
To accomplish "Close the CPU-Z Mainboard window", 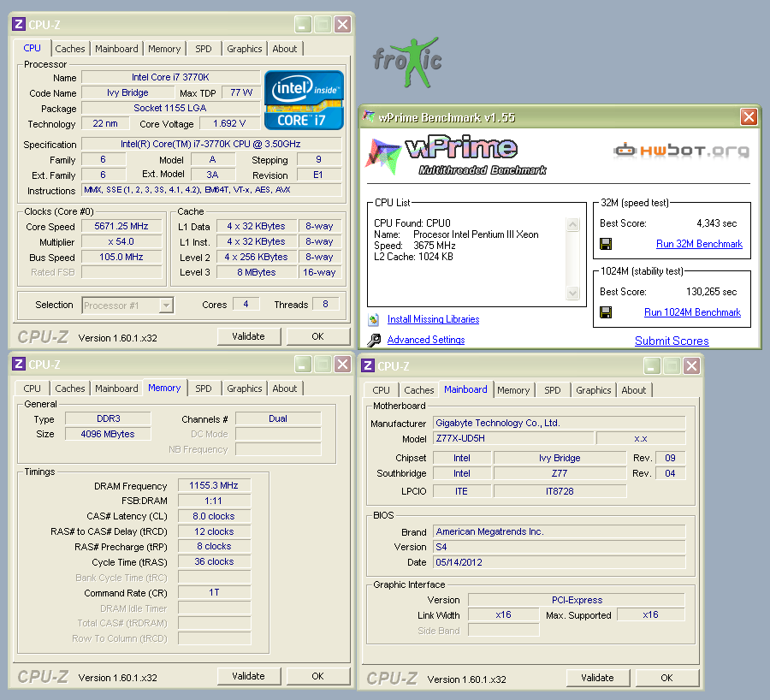I will pyautogui.click(x=691, y=365).
